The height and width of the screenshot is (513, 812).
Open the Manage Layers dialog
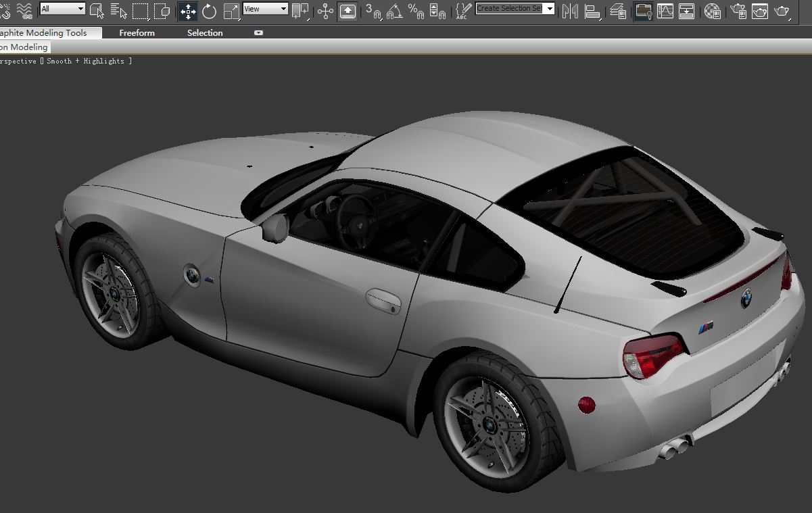click(618, 11)
